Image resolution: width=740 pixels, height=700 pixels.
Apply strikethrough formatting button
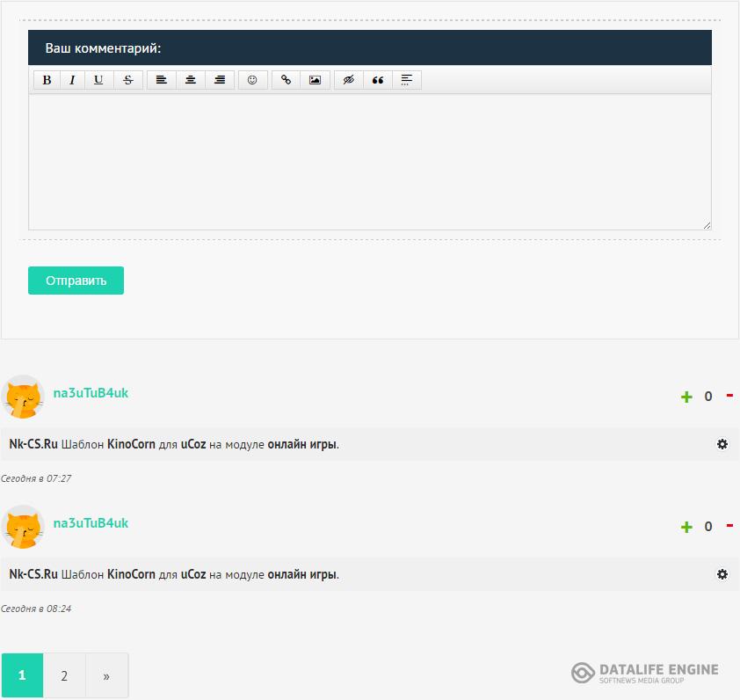[128, 80]
